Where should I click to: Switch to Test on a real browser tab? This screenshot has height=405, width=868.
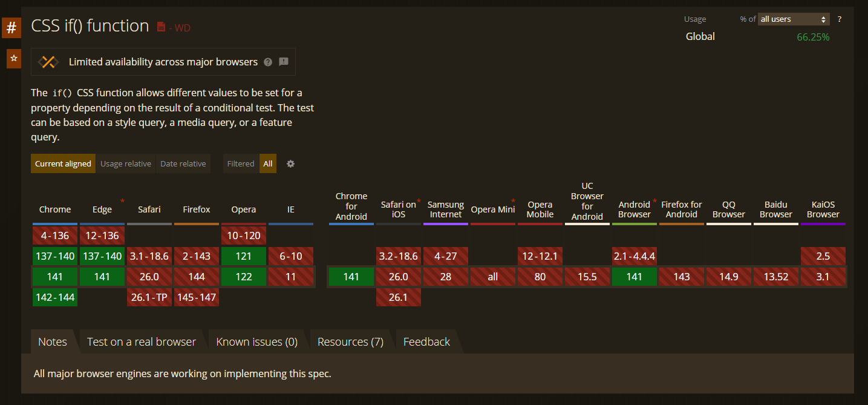coord(141,342)
